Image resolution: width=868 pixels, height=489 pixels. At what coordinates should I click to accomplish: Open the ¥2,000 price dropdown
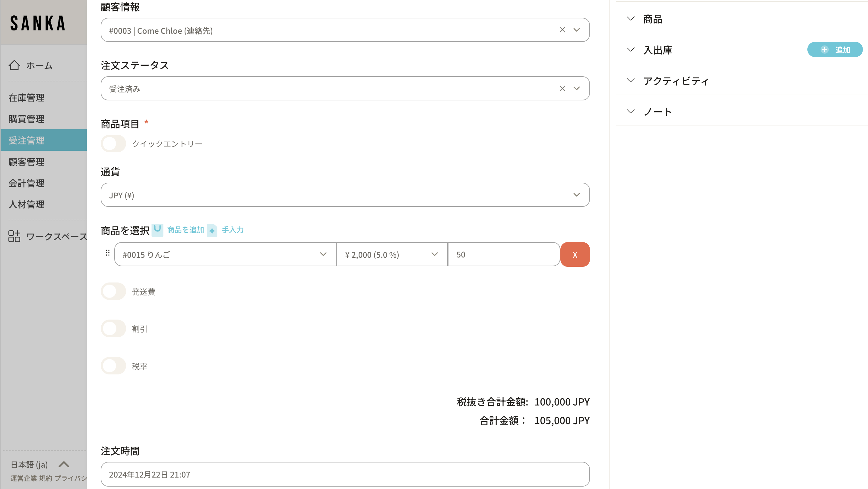coord(391,255)
